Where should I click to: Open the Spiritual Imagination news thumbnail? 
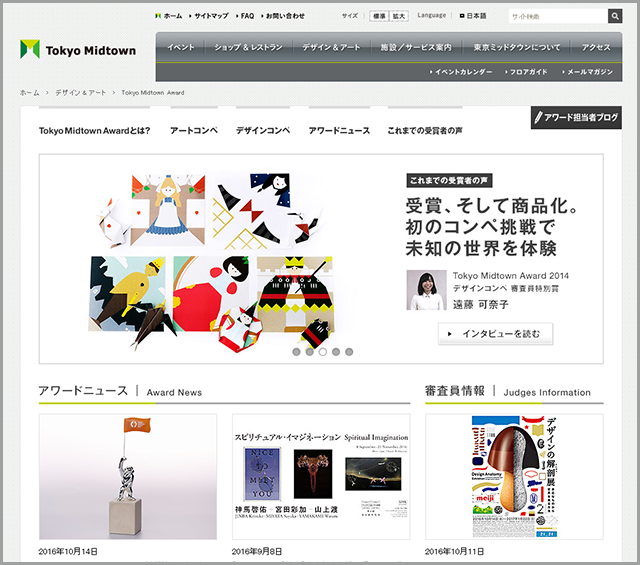coord(321,476)
